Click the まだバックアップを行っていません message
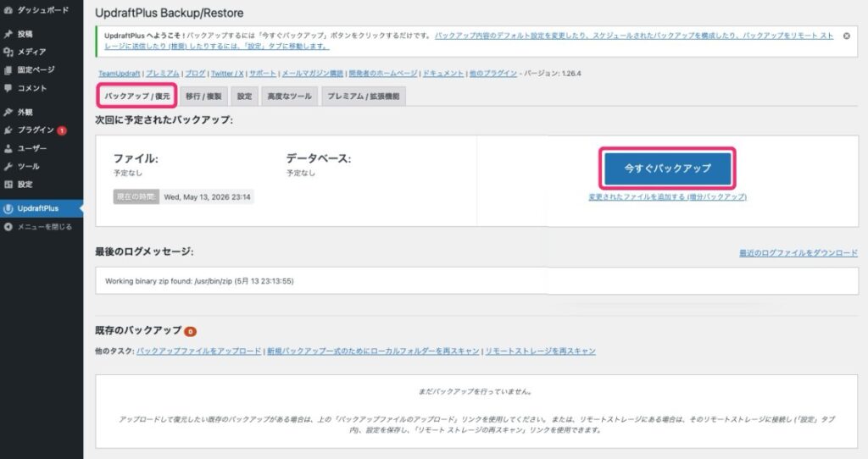Image resolution: width=868 pixels, height=459 pixels. click(x=476, y=391)
